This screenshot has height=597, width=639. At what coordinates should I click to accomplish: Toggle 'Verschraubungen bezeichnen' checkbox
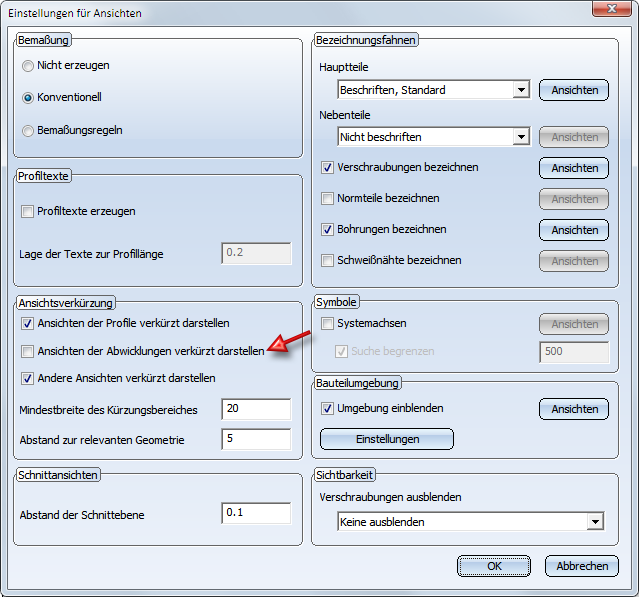pyautogui.click(x=327, y=167)
